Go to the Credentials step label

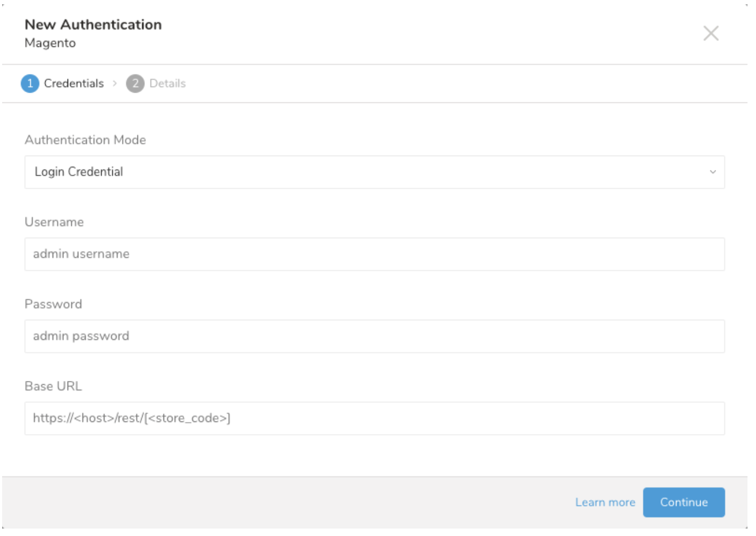[x=73, y=84]
